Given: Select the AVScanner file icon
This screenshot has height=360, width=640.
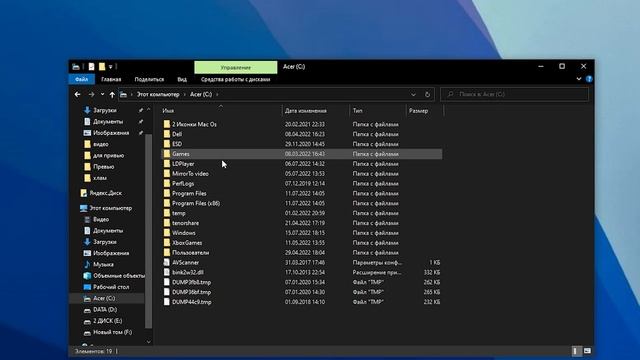Looking at the screenshot, I should coord(167,262).
